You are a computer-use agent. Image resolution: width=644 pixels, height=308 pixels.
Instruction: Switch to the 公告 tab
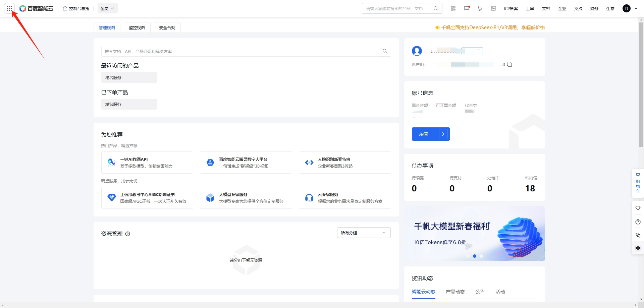tap(480, 292)
